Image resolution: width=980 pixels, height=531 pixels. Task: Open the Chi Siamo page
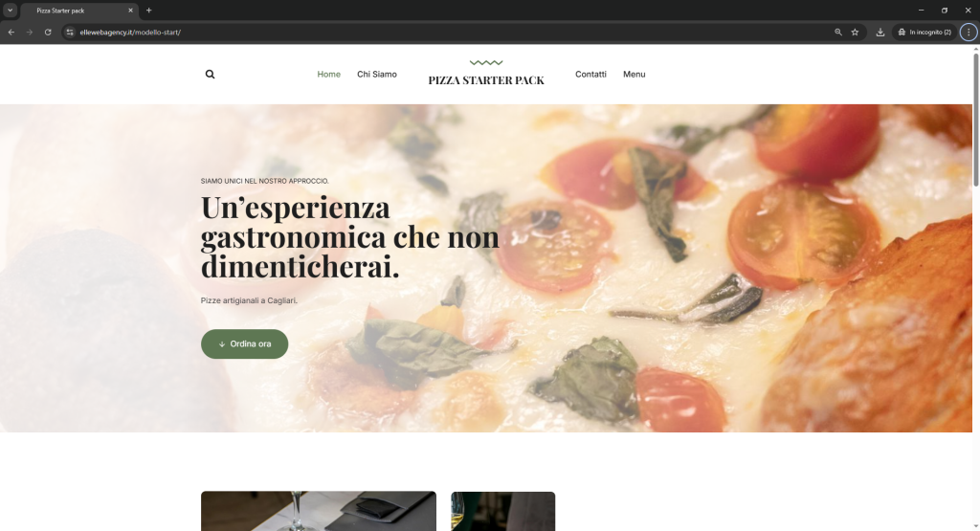point(377,75)
